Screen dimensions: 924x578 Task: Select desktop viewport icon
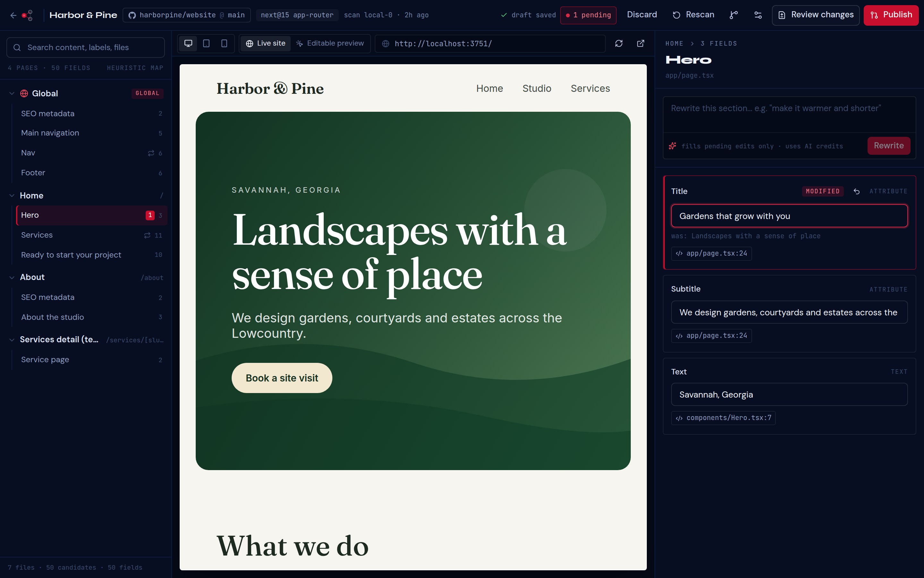tap(188, 44)
